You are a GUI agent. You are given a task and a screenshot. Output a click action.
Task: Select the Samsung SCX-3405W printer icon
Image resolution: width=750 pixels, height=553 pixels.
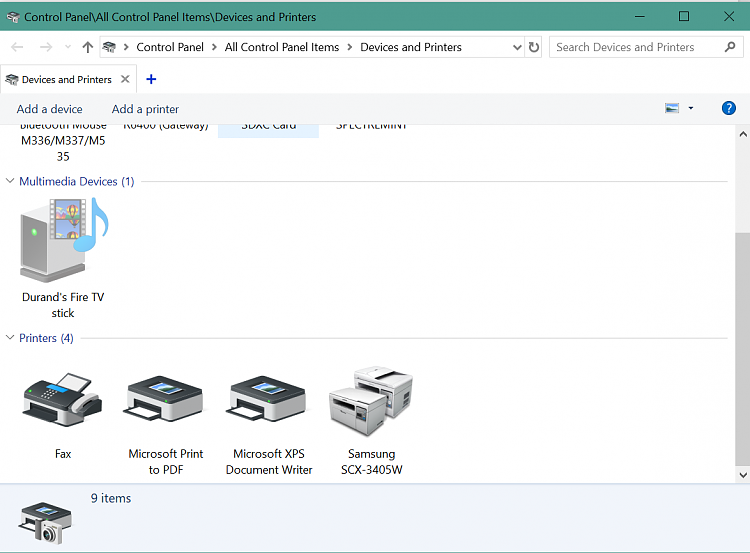click(371, 401)
